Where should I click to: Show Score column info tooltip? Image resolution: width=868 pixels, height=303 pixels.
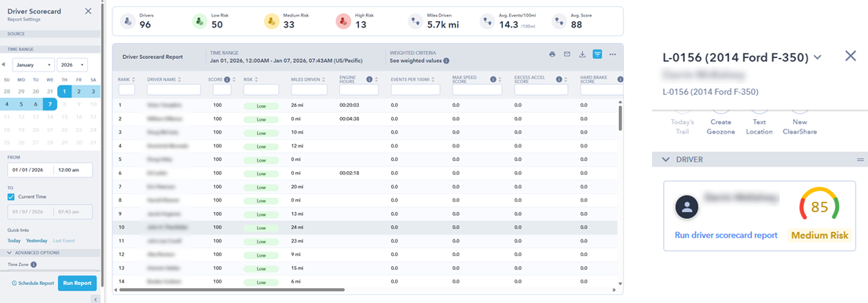click(228, 79)
